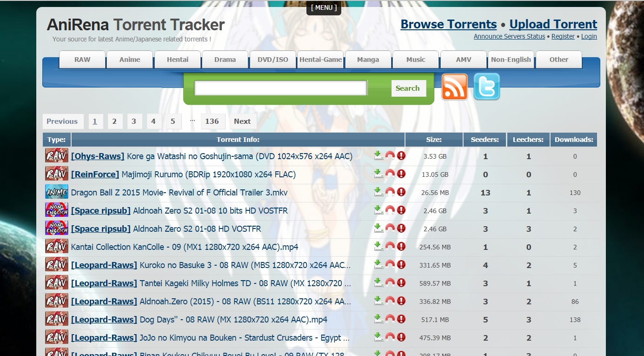Download torrent for Majimoji Rurumo BDRip
Screen dimensions: 644x356
(378, 174)
